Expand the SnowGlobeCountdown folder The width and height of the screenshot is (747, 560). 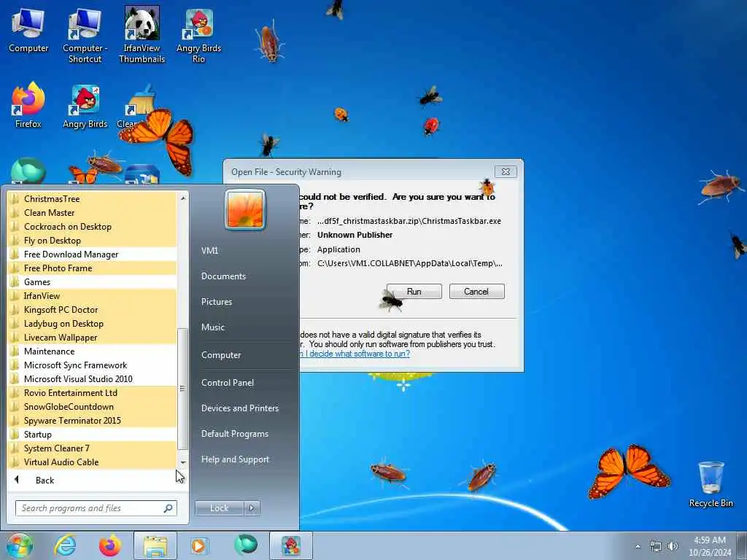point(93,406)
